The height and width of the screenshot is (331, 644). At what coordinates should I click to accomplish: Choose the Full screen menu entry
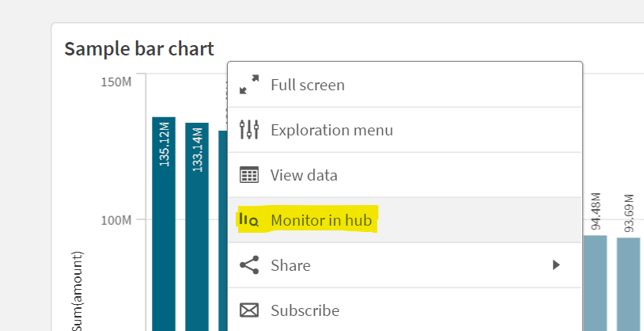(308, 85)
